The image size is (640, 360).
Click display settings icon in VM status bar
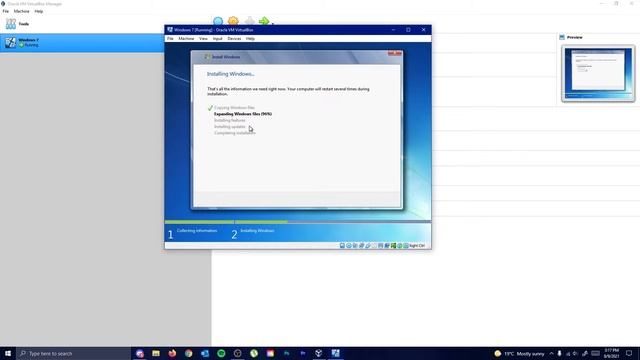380,246
